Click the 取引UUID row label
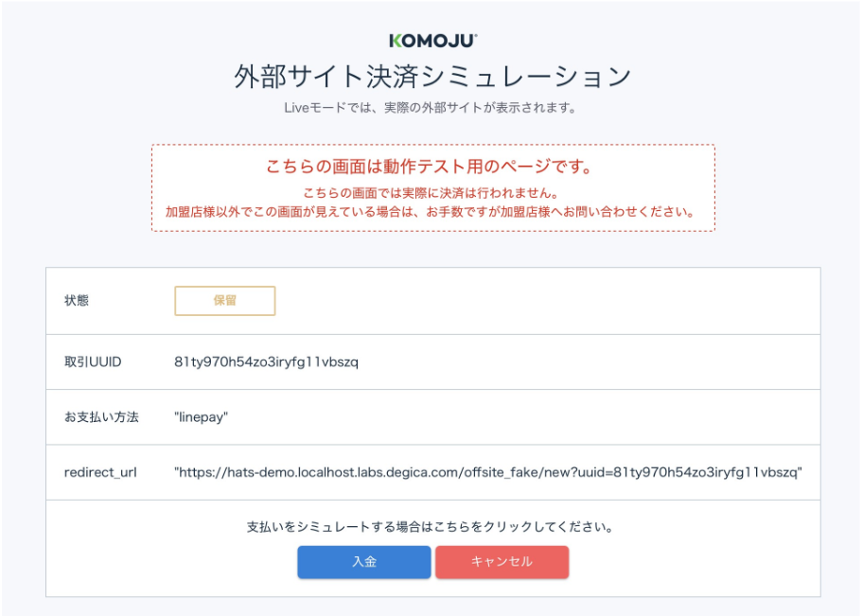The width and height of the screenshot is (863, 616). click(93, 361)
